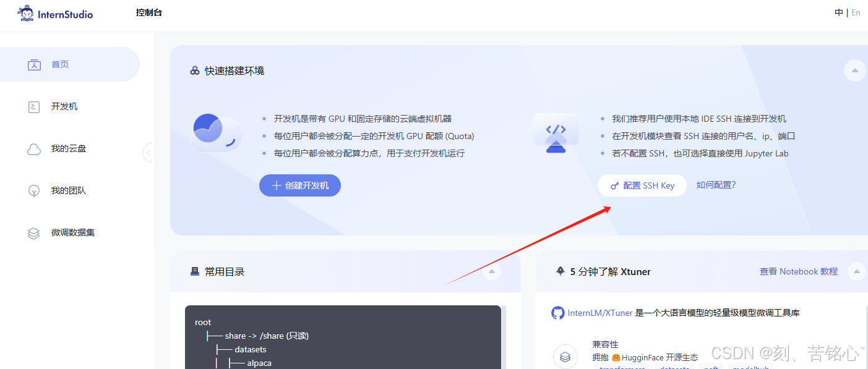Click the rocket icon beside Xtuner heading
The image size is (868, 369).
pos(561,271)
